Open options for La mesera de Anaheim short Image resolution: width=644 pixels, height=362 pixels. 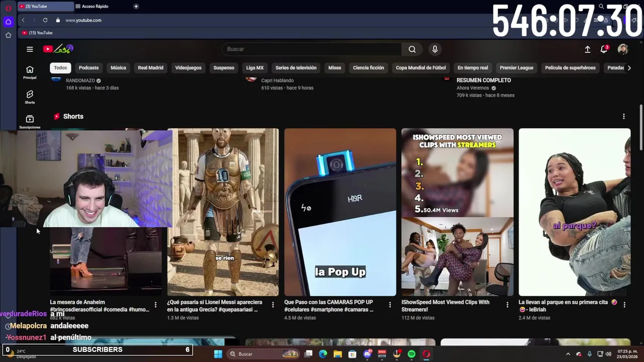point(155,305)
